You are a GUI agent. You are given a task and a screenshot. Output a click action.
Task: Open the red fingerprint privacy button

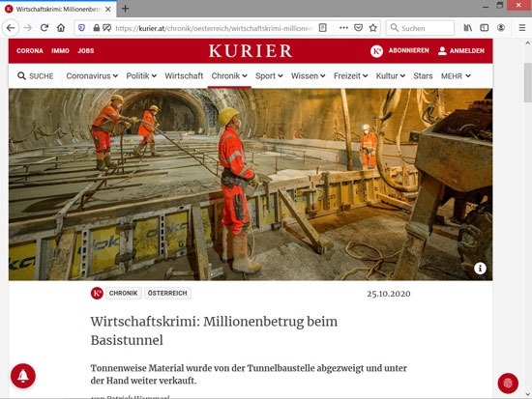point(508,384)
